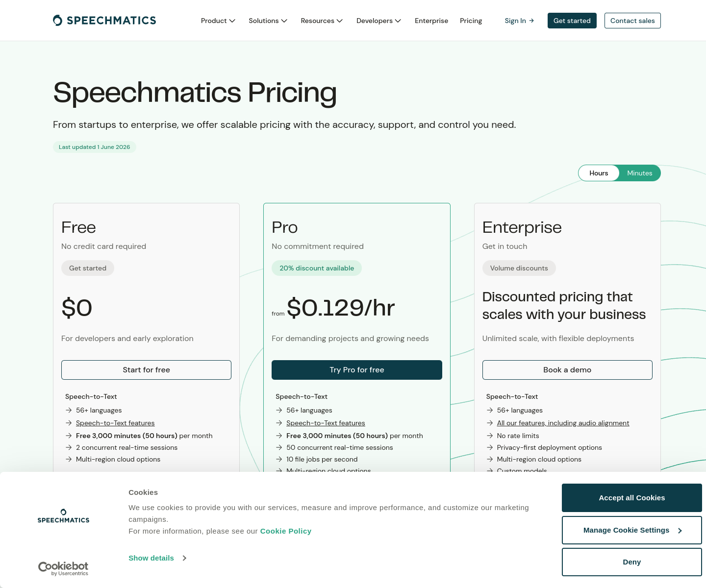Go to the Pricing nav item
This screenshot has width=706, height=588.
pos(471,21)
